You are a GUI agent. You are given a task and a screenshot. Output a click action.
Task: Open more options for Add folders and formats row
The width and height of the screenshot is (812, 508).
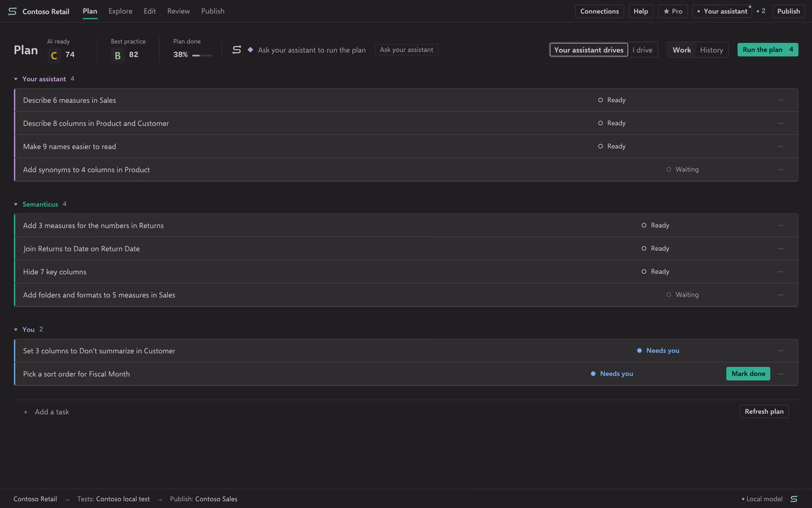tap(780, 295)
